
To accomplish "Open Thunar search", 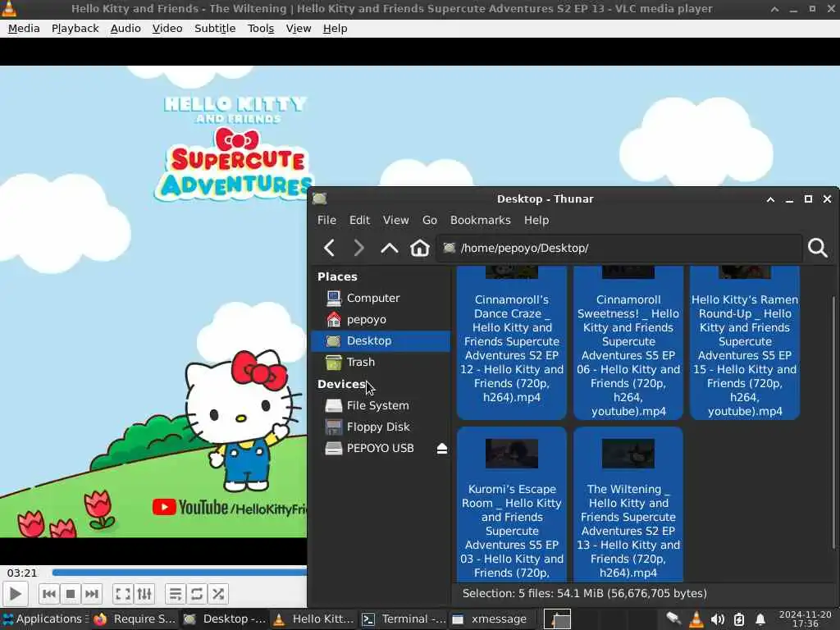I will coord(818,248).
